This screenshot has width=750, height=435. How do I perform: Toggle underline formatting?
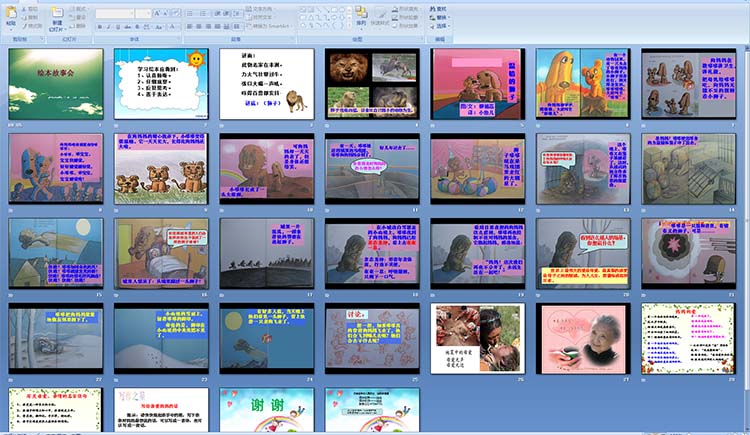coord(118,27)
